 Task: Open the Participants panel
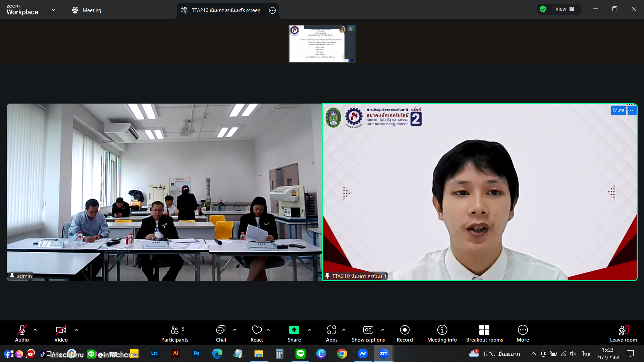[x=175, y=334]
